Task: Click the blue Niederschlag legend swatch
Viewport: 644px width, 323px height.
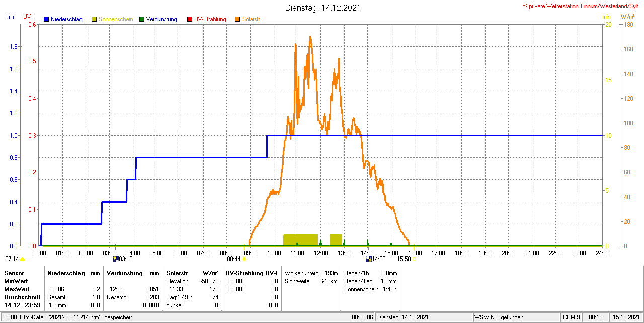Action: pyautogui.click(x=46, y=19)
